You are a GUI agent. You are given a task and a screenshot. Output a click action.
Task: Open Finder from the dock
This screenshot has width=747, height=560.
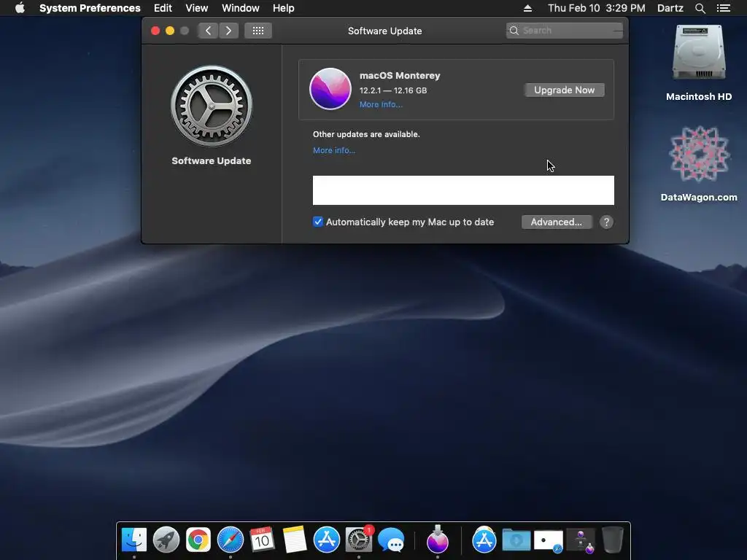point(134,540)
